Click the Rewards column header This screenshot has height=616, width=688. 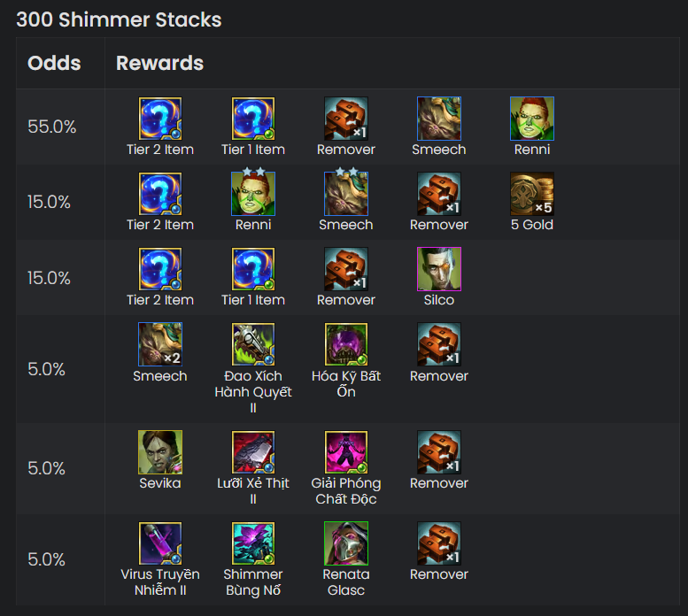point(159,63)
